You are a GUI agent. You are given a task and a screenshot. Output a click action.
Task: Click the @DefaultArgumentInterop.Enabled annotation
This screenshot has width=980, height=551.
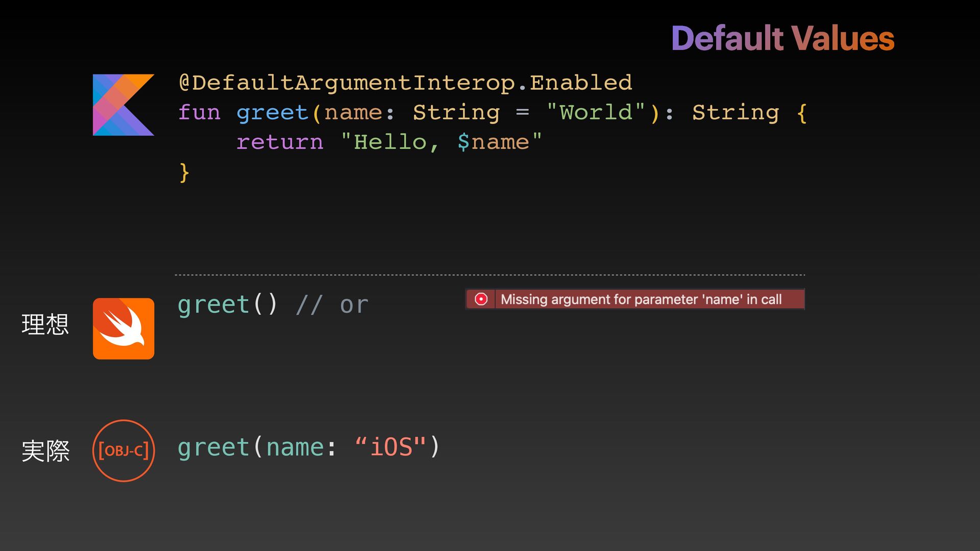(405, 83)
